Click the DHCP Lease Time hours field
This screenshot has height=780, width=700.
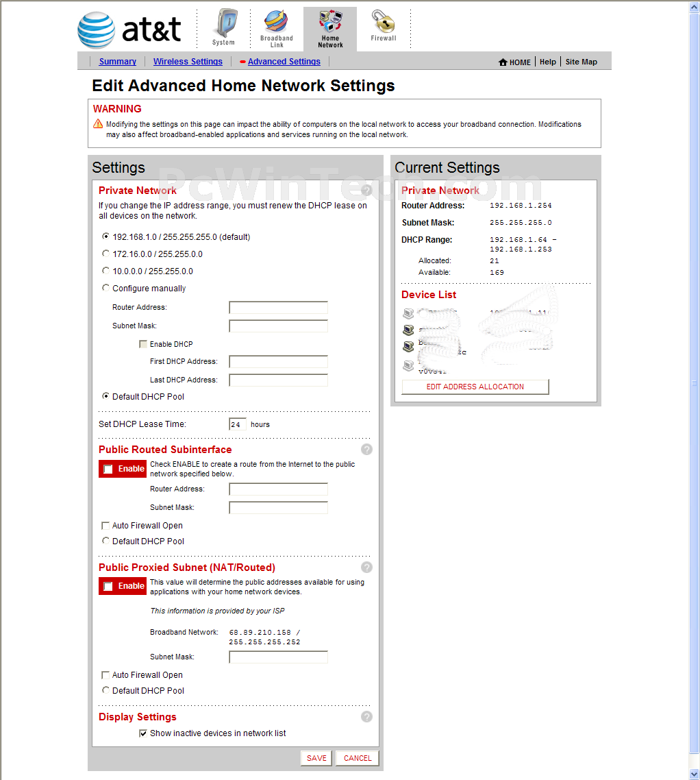pyautogui.click(x=238, y=424)
